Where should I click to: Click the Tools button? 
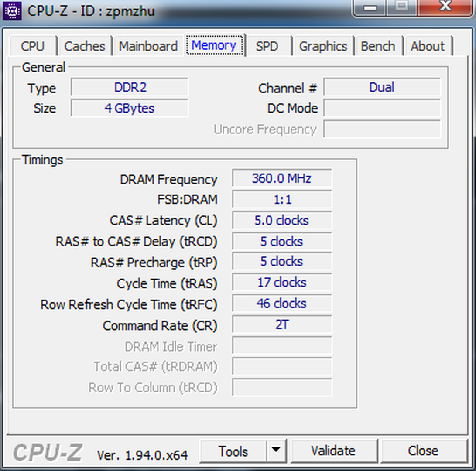click(x=233, y=451)
